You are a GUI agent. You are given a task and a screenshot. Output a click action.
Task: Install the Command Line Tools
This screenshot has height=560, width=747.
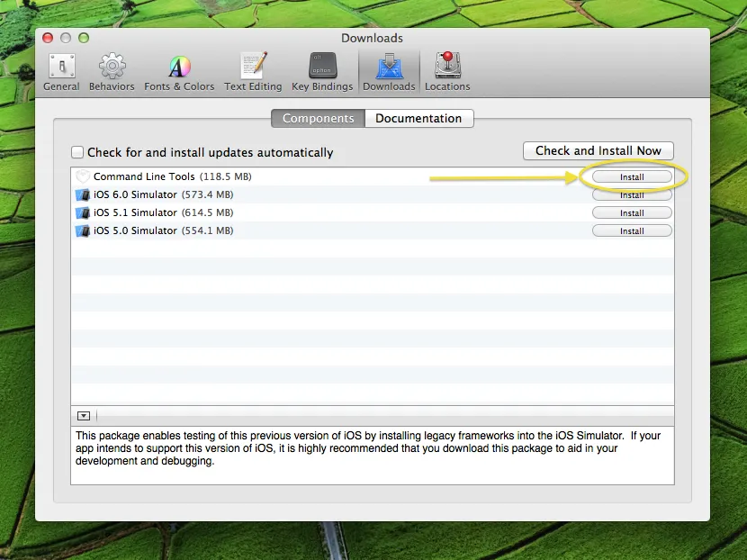click(632, 176)
